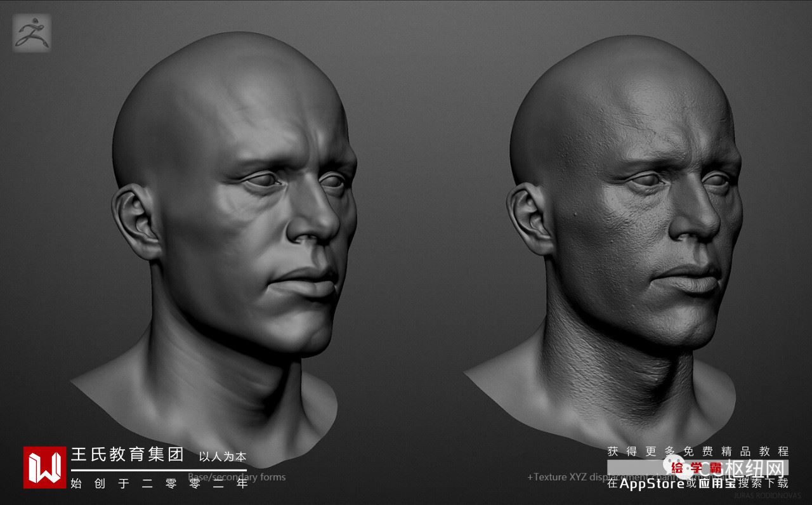Image resolution: width=812 pixels, height=505 pixels.
Task: Click the "Base/secondary forms" caption
Action: (x=237, y=477)
